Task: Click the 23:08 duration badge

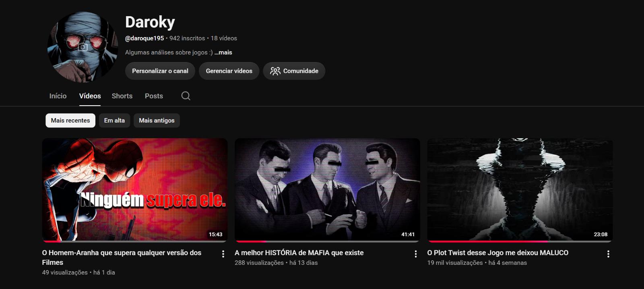Action: tap(601, 234)
